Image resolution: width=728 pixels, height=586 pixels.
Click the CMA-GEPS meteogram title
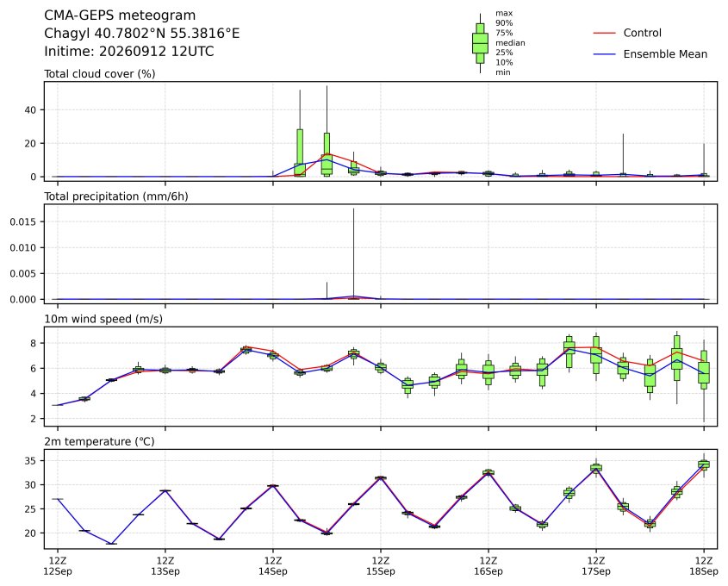tap(120, 16)
